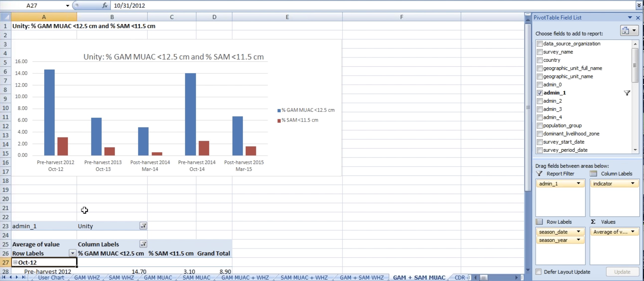The image size is (644, 281).
Task: Open the season_date field dropdown
Action: [x=578, y=232]
